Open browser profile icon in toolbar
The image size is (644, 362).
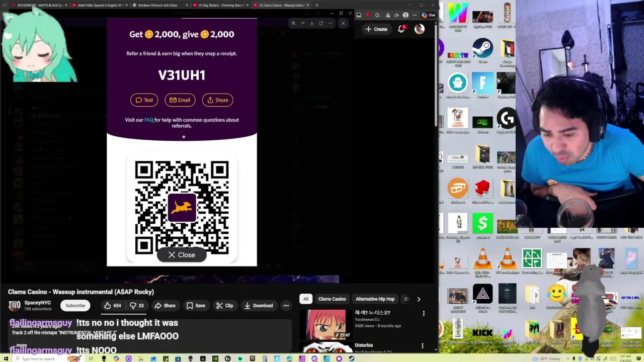pyautogui.click(x=406, y=15)
